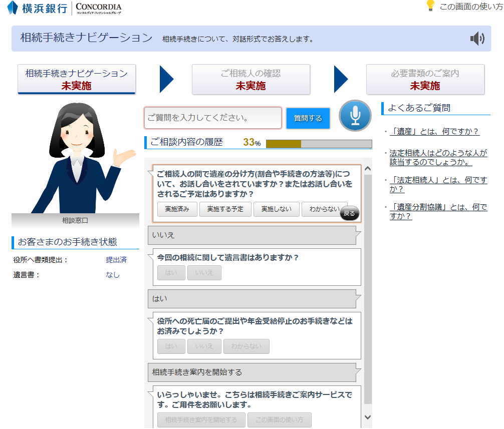This screenshot has width=504, height=429.
Task: Open the ご相続人の確認 step tab
Action: (250, 79)
